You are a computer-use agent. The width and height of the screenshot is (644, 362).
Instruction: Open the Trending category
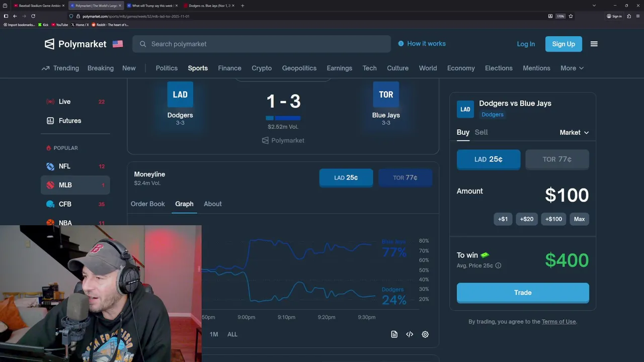[x=60, y=68]
